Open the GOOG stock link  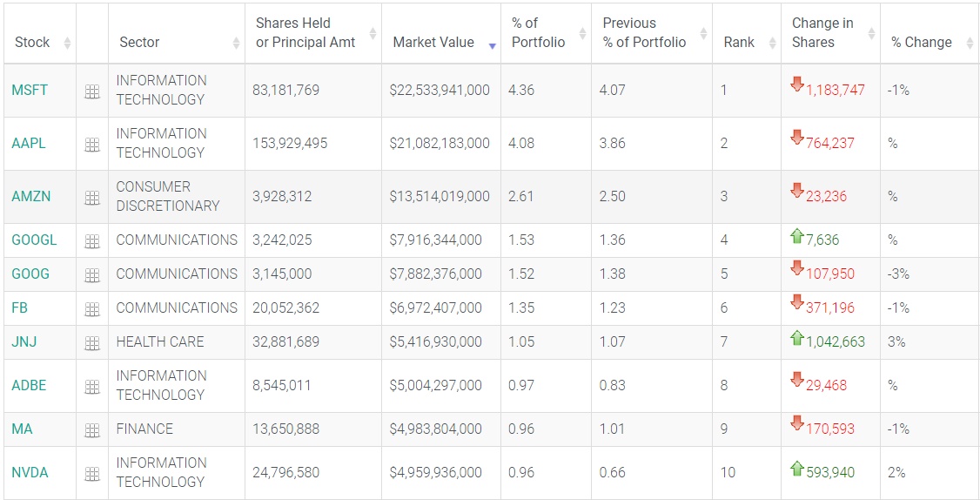[30, 274]
